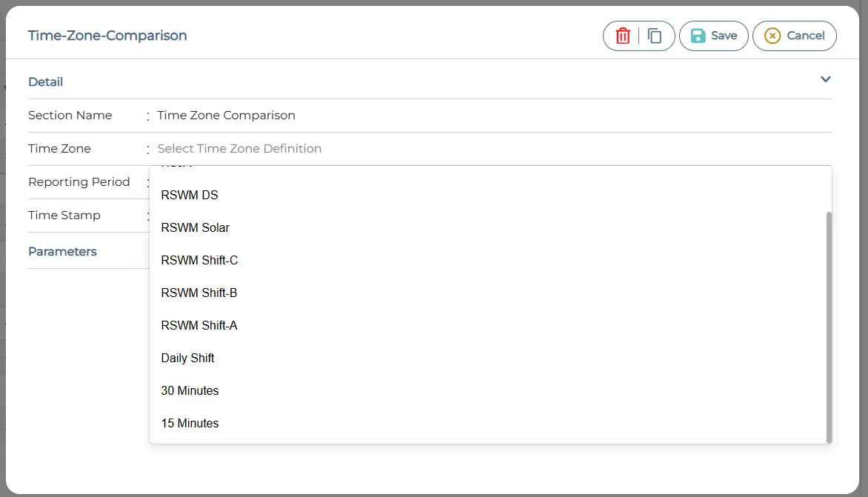This screenshot has height=497, width=868.
Task: Collapse the Detail section chevron
Action: coord(825,80)
